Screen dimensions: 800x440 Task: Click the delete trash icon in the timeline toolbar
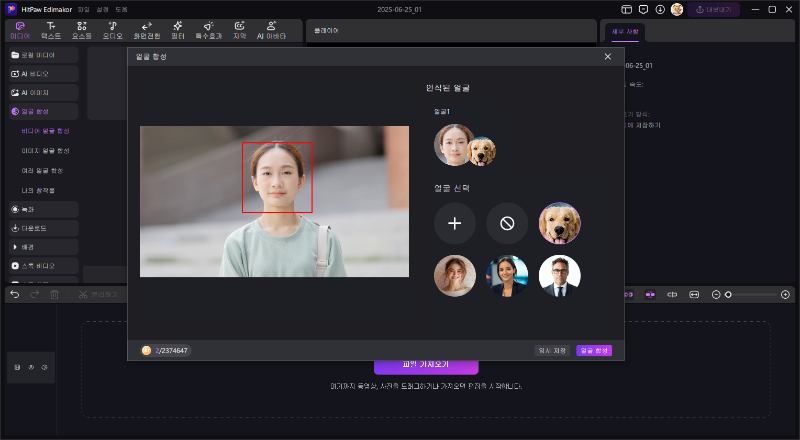click(55, 295)
